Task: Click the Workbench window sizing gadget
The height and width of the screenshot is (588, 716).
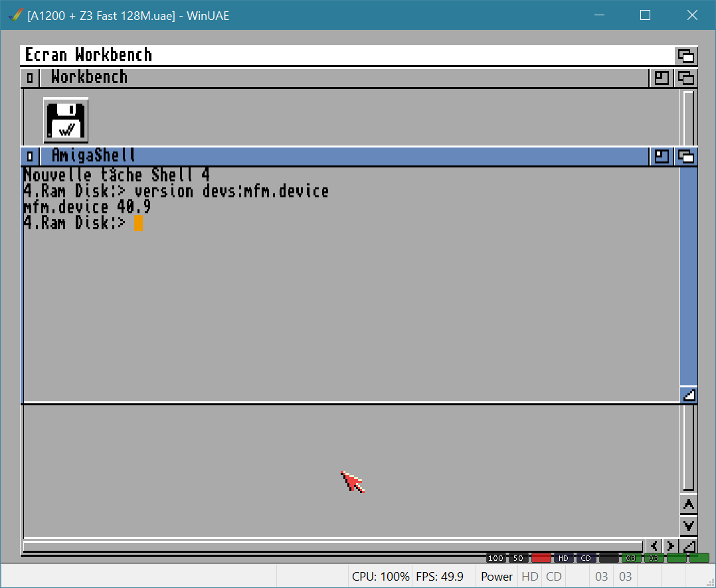Action: pos(689,546)
